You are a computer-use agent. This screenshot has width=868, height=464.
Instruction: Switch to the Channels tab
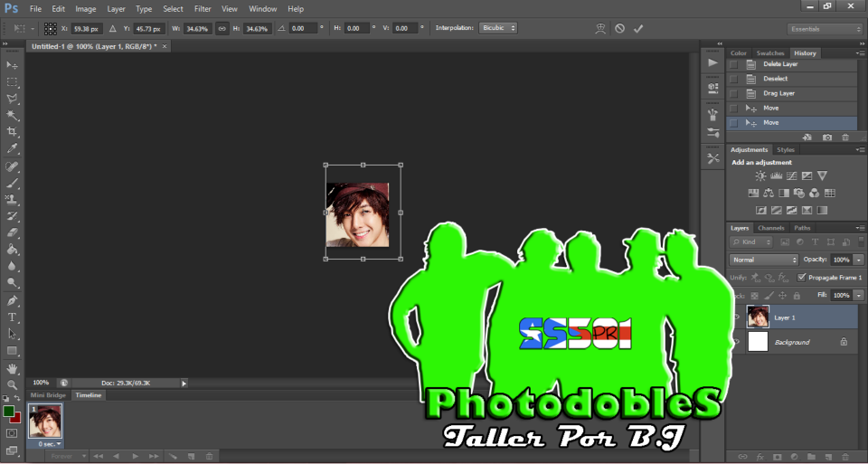tap(770, 228)
